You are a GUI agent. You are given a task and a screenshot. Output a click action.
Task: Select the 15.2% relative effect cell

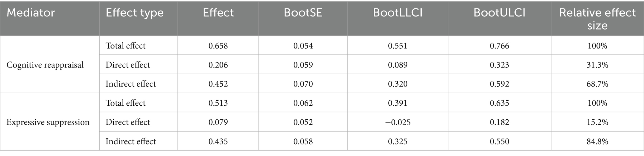coord(597,122)
